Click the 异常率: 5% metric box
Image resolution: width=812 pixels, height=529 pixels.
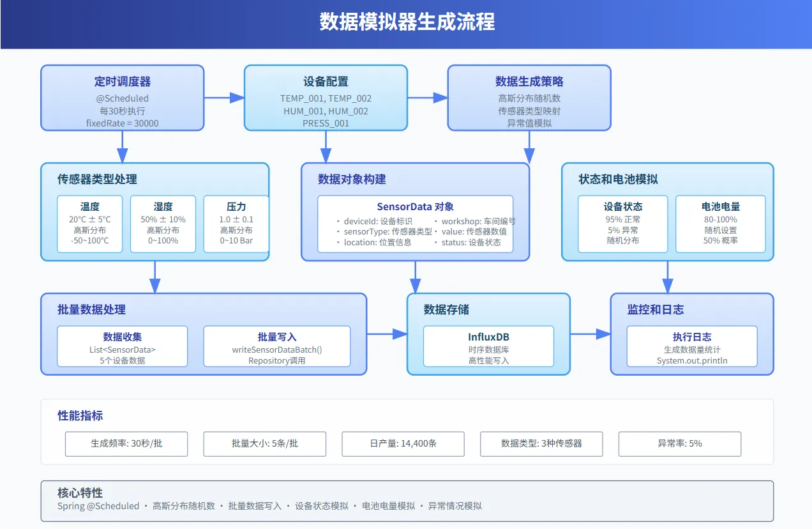tap(680, 443)
